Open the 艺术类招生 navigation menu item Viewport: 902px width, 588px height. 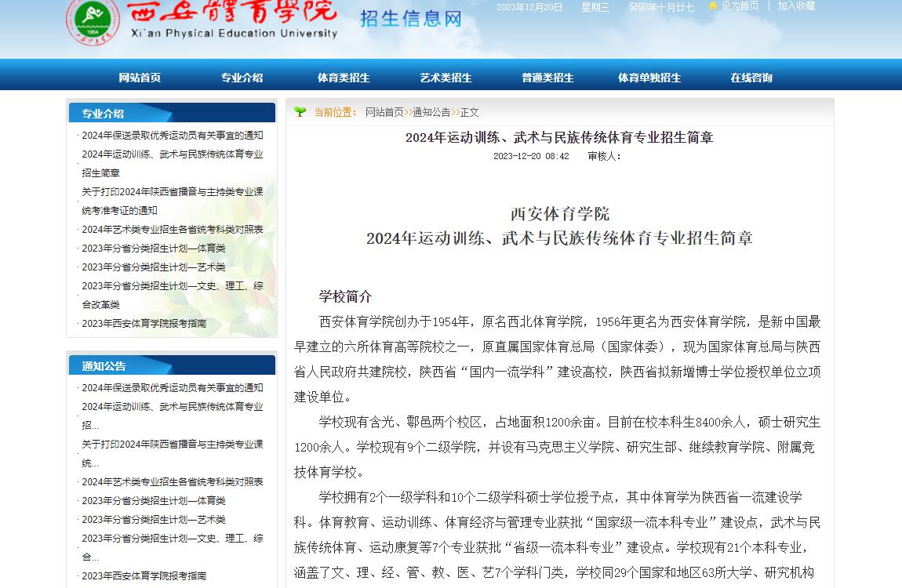click(x=446, y=78)
